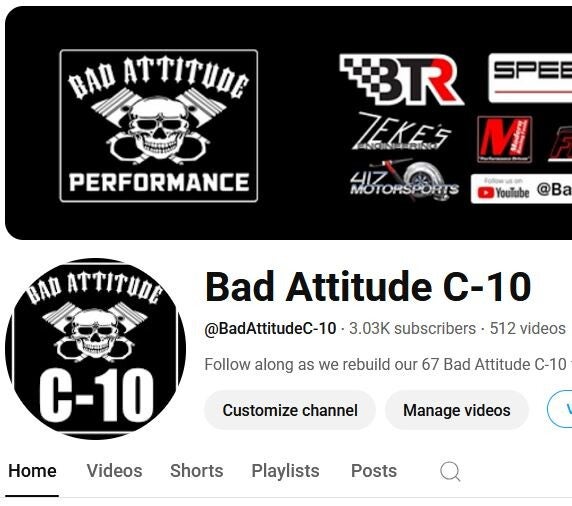Image resolution: width=572 pixels, height=506 pixels.
Task: Click the Bad Attitude C-10 channel avatar
Action: 95,349
